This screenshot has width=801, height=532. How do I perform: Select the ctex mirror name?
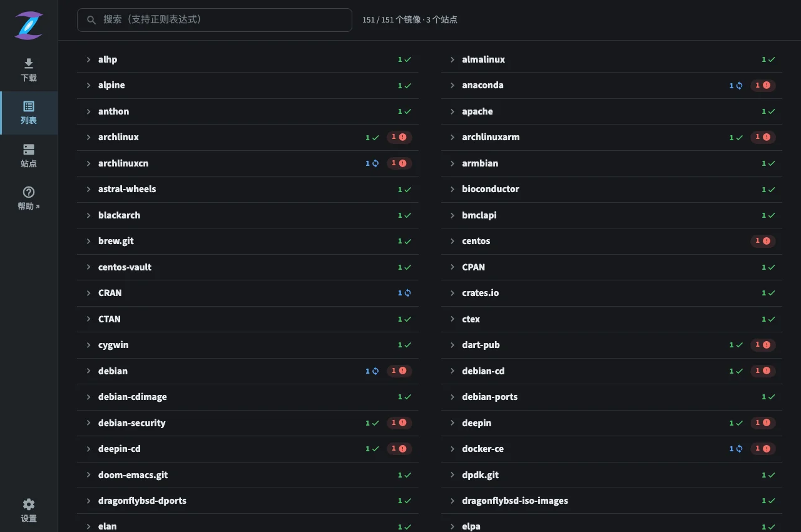coord(471,319)
